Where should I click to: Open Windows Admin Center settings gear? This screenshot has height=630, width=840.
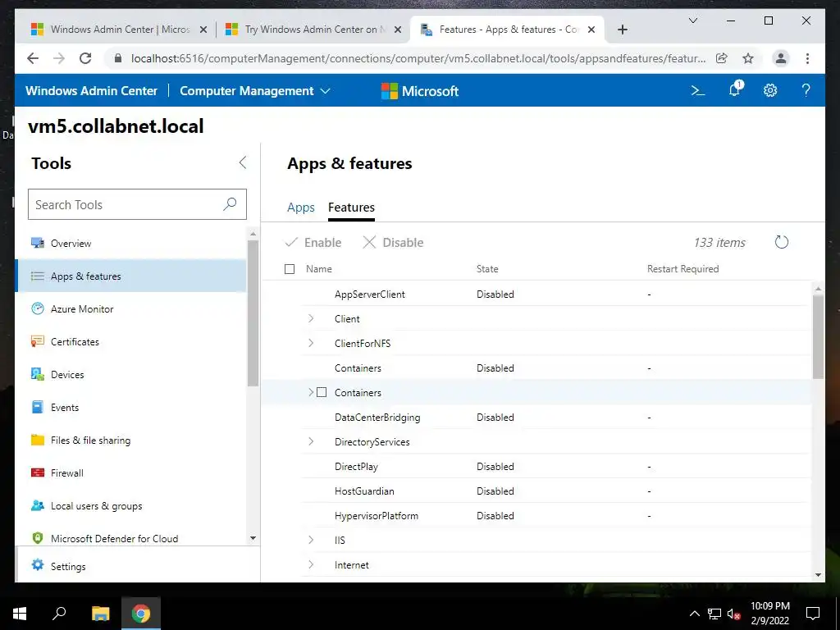coord(769,90)
